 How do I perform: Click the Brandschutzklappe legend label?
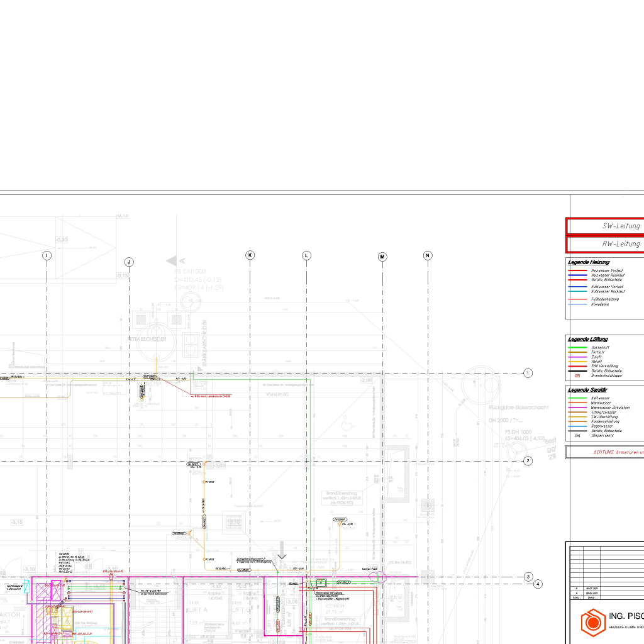tap(606, 375)
